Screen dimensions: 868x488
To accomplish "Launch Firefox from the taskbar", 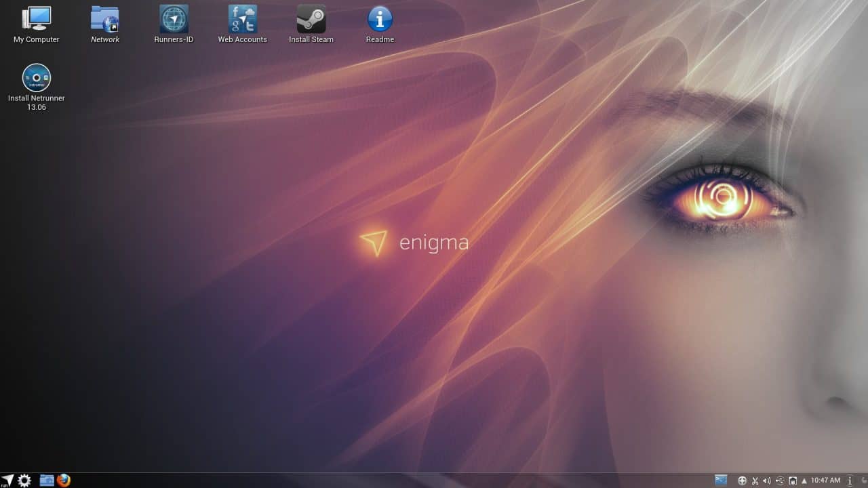I will [x=63, y=480].
